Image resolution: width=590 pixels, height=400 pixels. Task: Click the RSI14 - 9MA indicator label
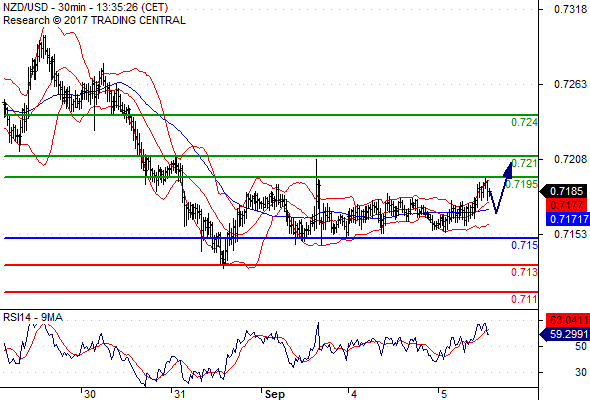coord(33,317)
